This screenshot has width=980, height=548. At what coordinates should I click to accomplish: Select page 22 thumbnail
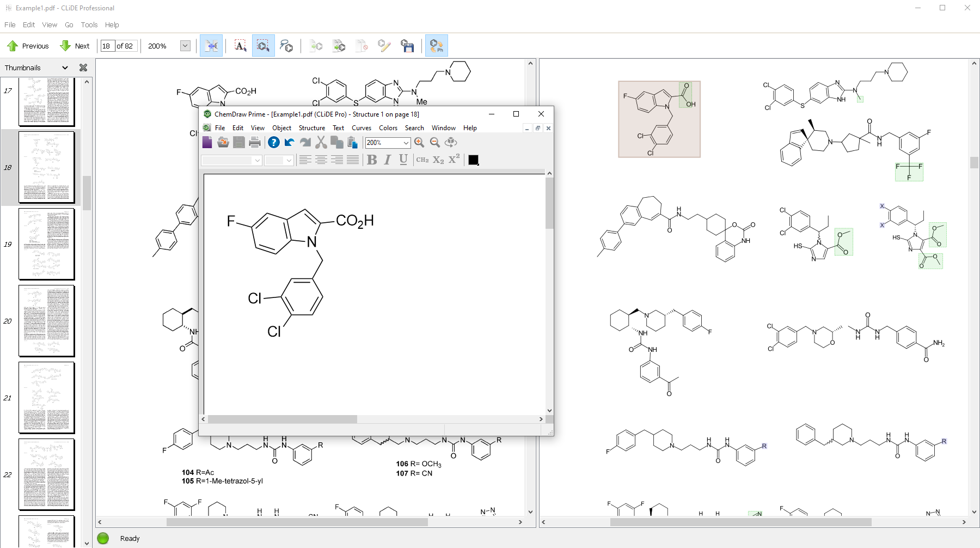[x=47, y=474]
